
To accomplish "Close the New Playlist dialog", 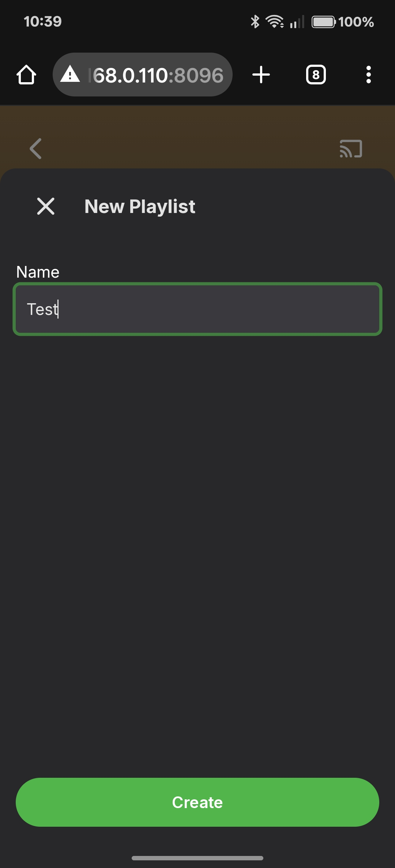I will 46,206.
